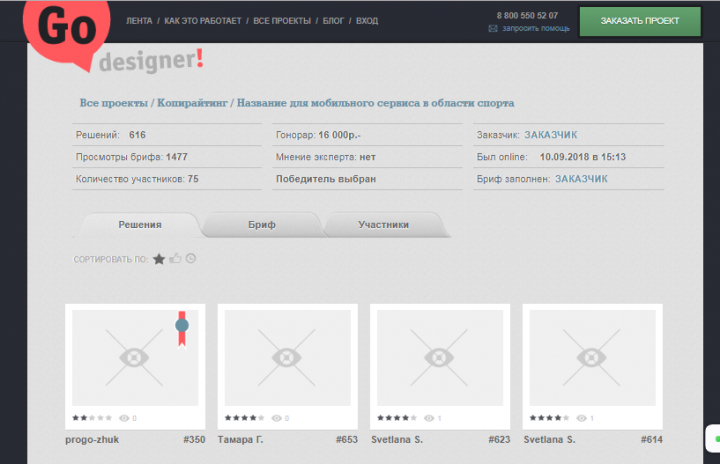The height and width of the screenshot is (464, 720).
Task: Click the ЗАКАЗАТЬ ПРОЕКТ button
Action: click(640, 21)
